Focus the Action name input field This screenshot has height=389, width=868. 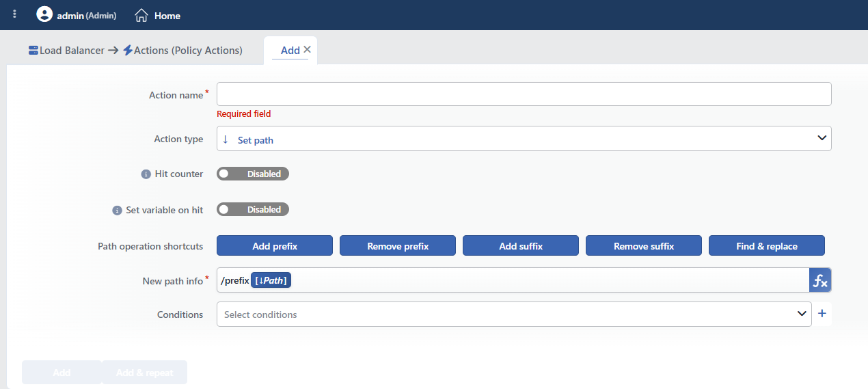524,94
